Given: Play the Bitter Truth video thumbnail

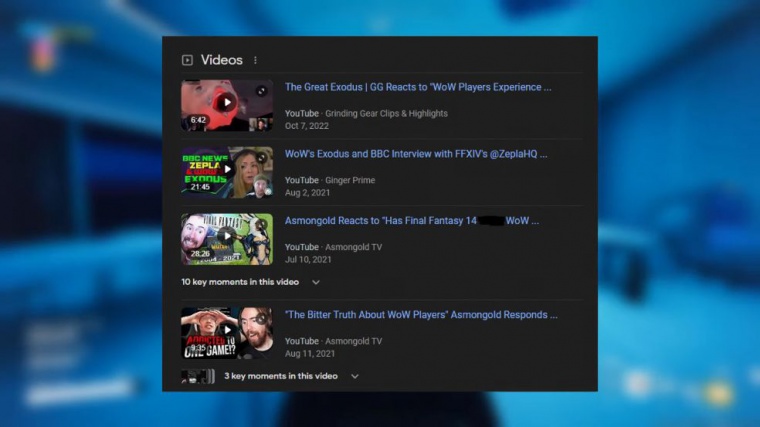Looking at the screenshot, I should click(x=227, y=330).
